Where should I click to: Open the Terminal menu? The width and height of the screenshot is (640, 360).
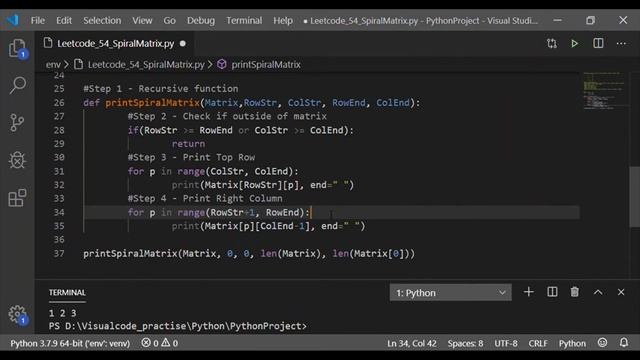244,20
